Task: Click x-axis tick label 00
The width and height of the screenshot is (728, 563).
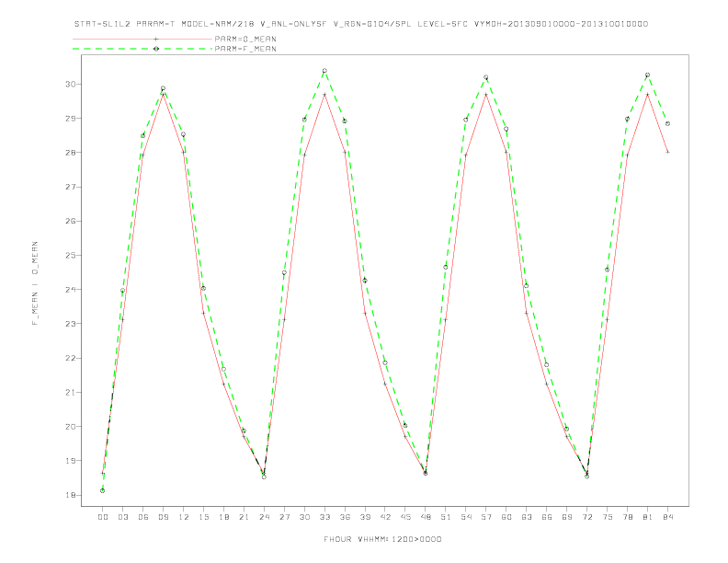Action: (103, 517)
